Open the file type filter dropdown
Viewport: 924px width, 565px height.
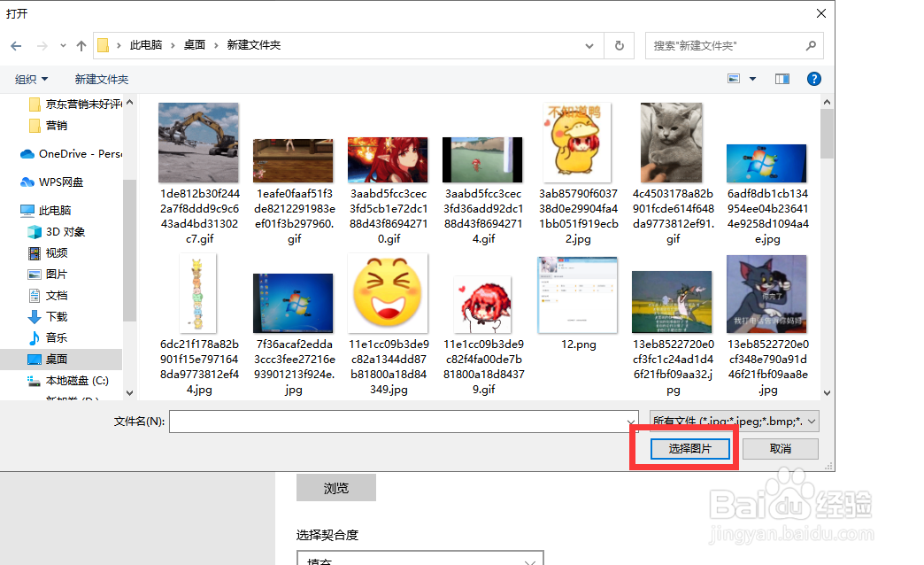pyautogui.click(x=735, y=422)
